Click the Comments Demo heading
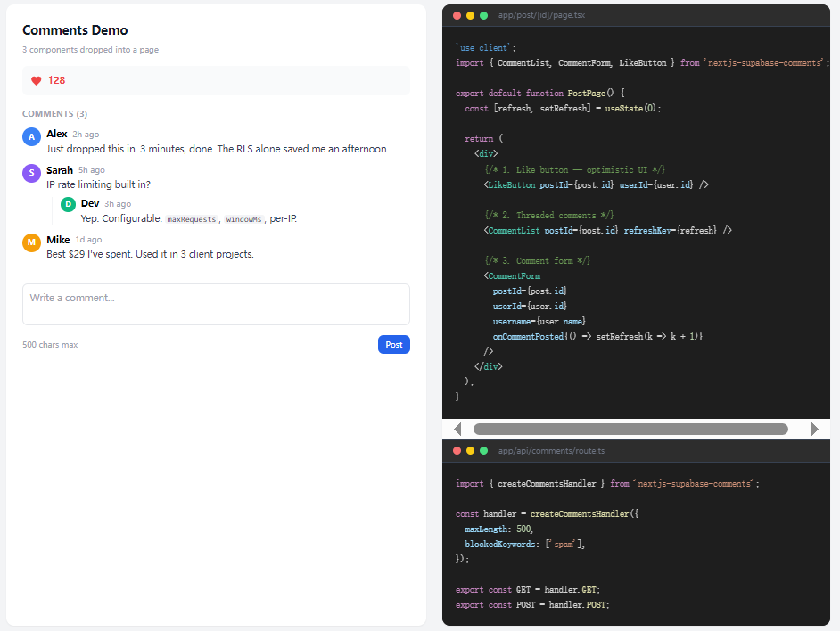 pos(75,30)
